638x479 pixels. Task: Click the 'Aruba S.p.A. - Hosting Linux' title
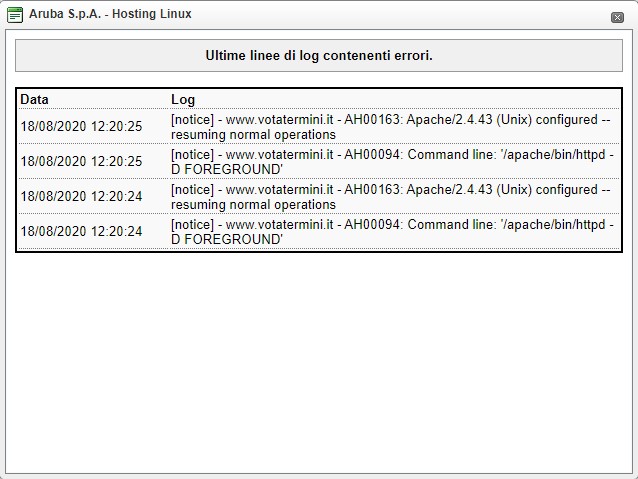[110, 14]
